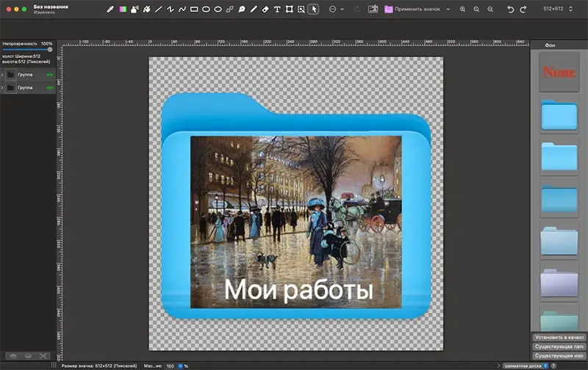Change canvas size with the 512×512 stepper
This screenshot has height=370, width=588.
tap(570, 9)
